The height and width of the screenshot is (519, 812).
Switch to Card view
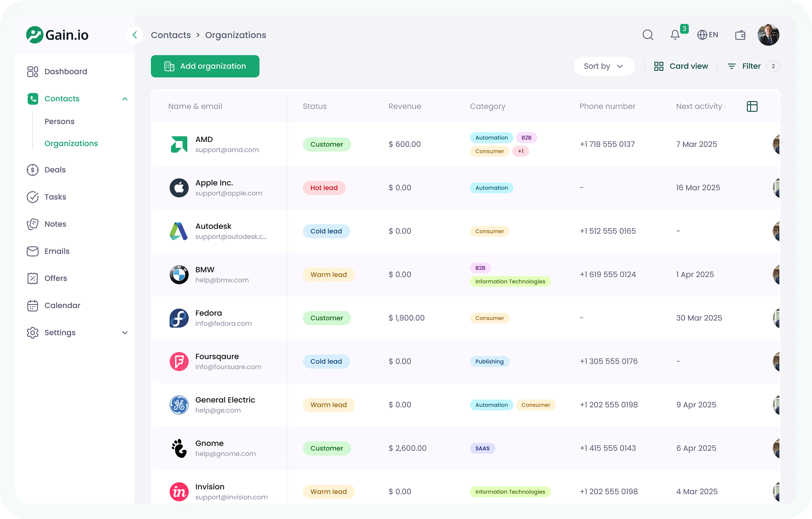point(681,66)
